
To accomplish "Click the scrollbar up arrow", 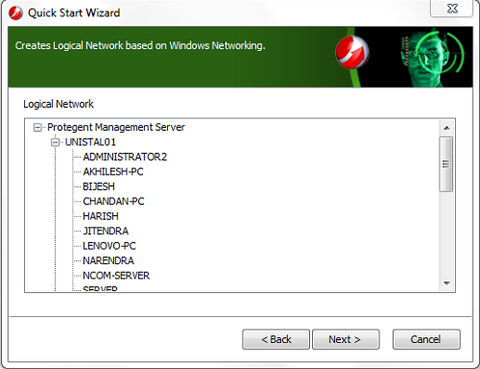I will pos(447,128).
